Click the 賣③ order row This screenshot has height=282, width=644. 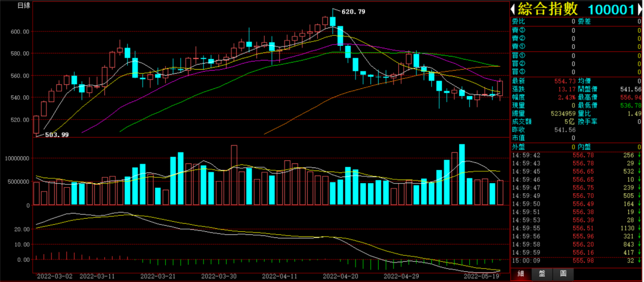[576, 30]
